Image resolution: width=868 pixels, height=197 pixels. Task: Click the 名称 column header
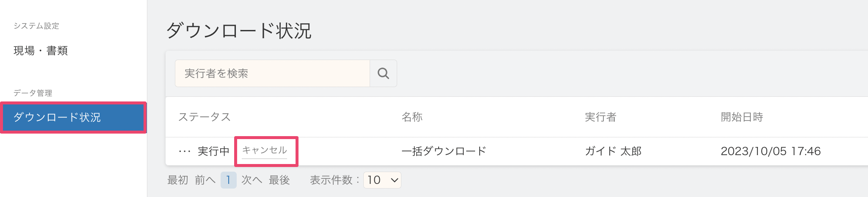(412, 117)
